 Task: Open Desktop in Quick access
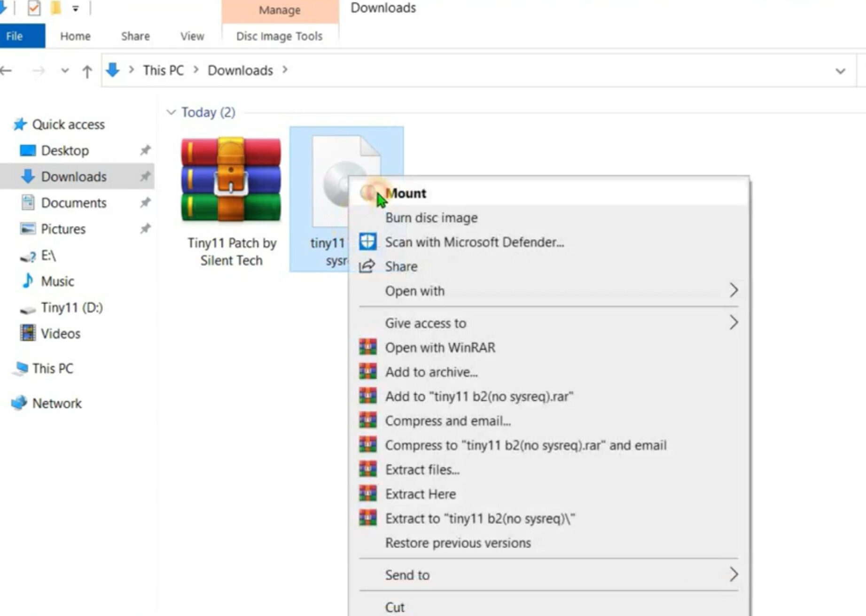click(65, 151)
